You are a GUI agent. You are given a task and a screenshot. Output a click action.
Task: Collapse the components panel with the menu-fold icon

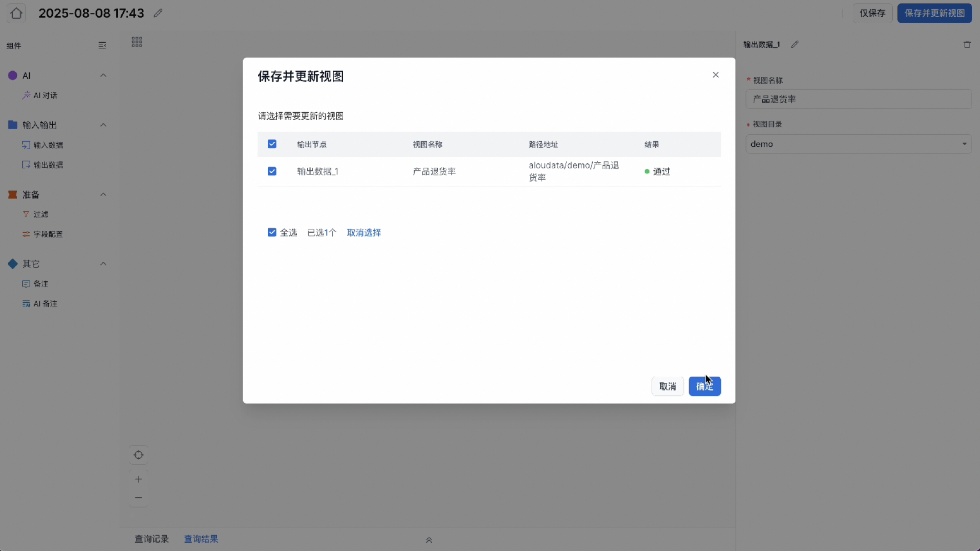pos(102,45)
